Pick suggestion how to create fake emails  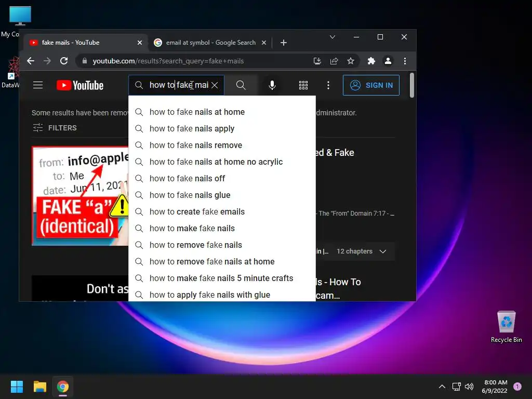[x=222, y=212]
